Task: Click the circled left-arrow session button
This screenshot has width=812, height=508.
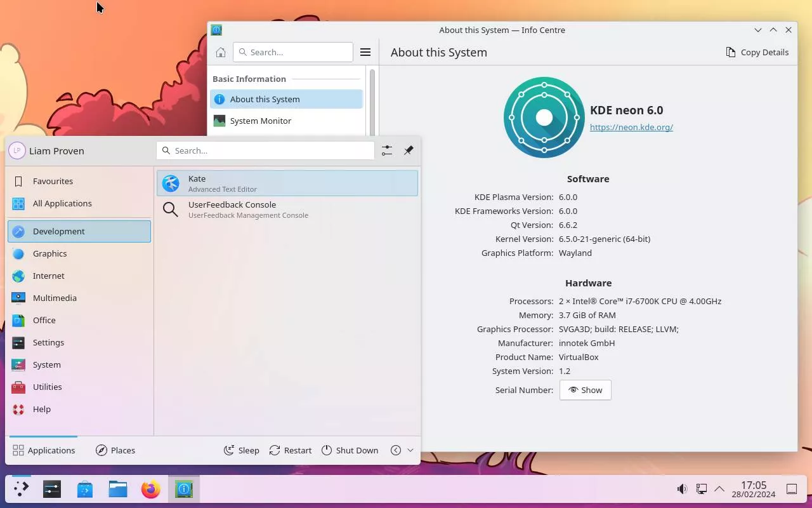Action: coord(396,450)
